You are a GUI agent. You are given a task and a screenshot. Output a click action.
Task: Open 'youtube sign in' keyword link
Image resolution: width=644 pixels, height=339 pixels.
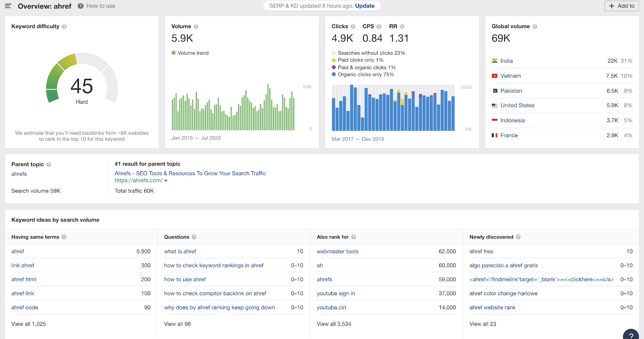click(x=336, y=294)
